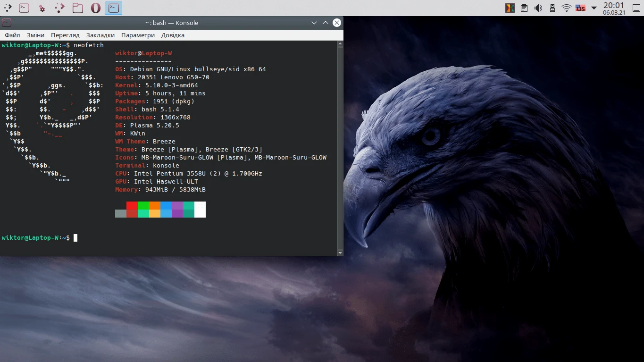Screen dimensions: 644x362
Task: Open the Wi-Fi networks tray icon
Action: click(x=566, y=8)
